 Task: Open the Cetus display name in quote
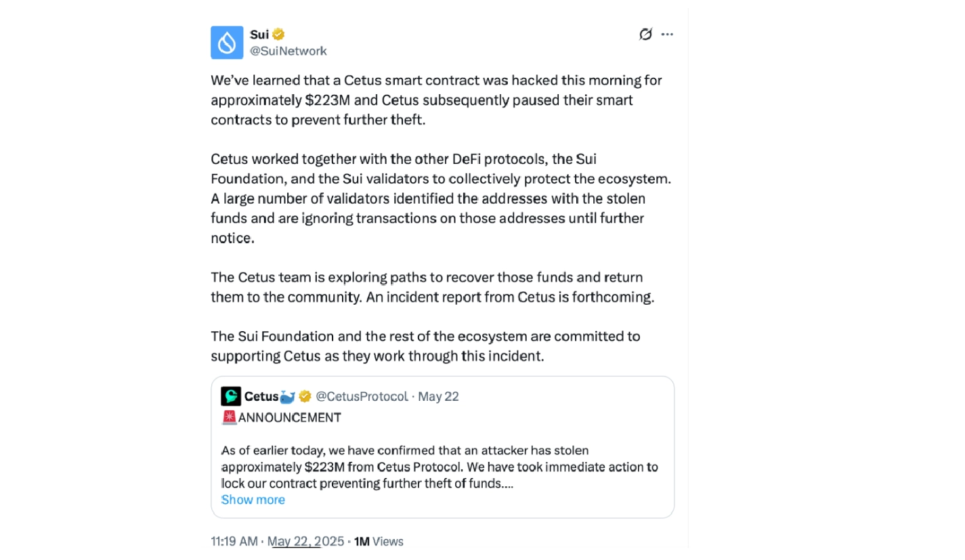click(x=261, y=396)
